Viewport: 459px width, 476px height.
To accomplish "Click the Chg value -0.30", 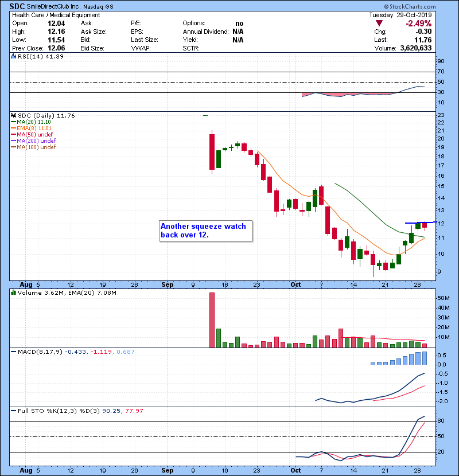I will coord(423,32).
